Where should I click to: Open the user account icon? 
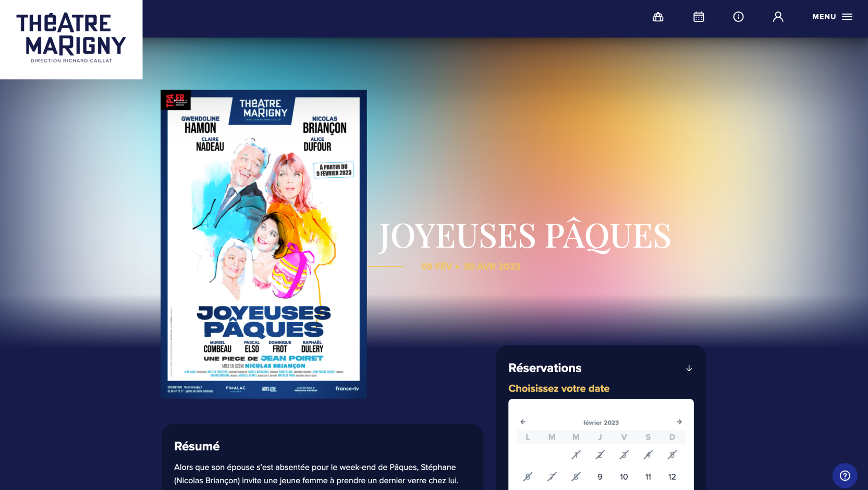point(778,17)
